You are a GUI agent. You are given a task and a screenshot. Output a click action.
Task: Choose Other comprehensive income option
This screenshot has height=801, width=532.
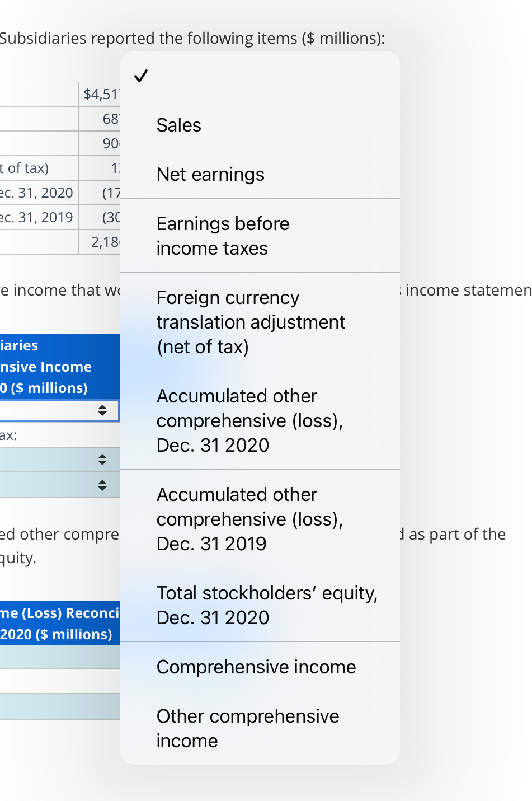tap(248, 728)
